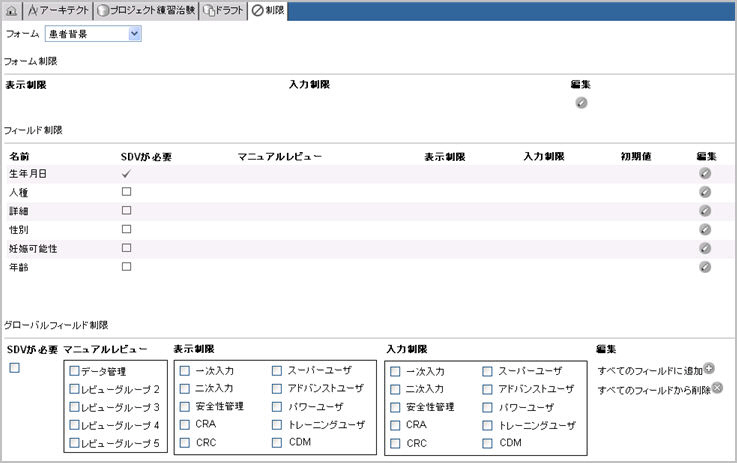Edit restrictions for 詳細 field
The image size is (737, 463).
tap(705, 211)
